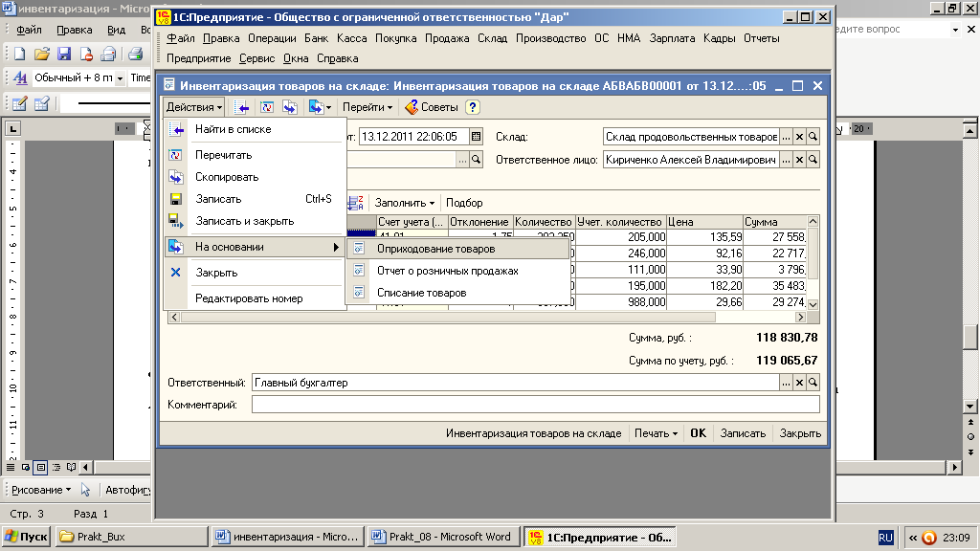This screenshot has height=551, width=980.
Task: Open the Советы tips button
Action: tap(432, 107)
